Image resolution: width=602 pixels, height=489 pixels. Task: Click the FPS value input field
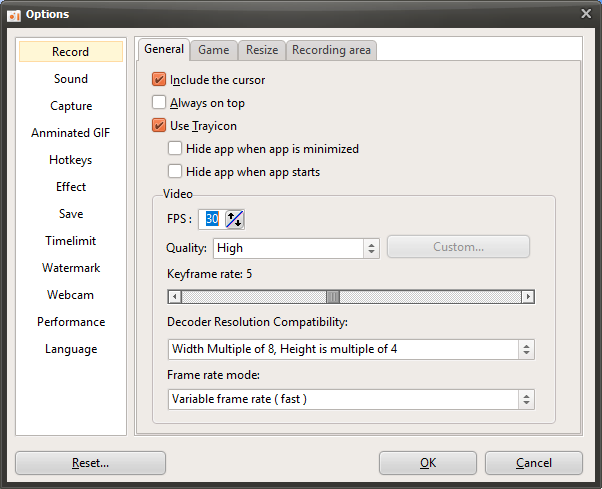tap(213, 219)
